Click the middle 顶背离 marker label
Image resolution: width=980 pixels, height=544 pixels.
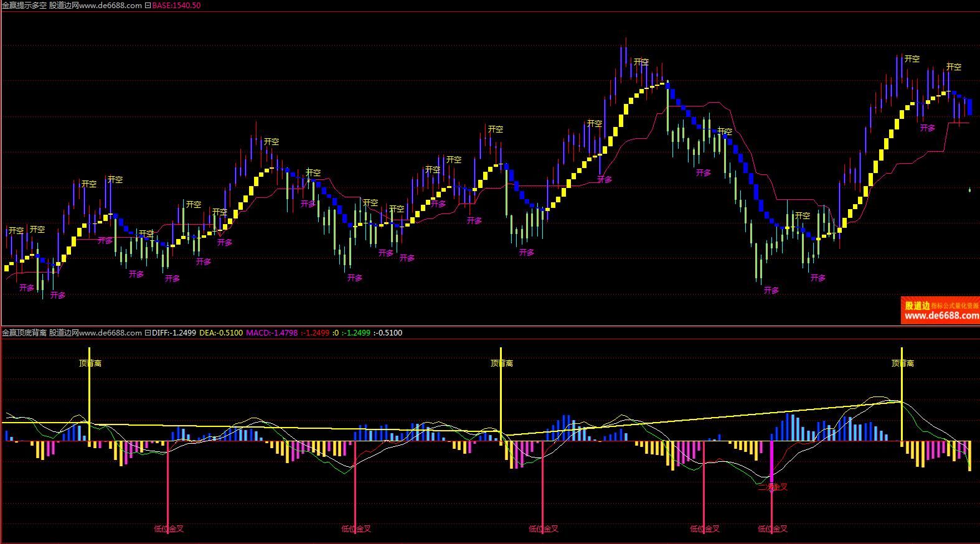(x=502, y=363)
